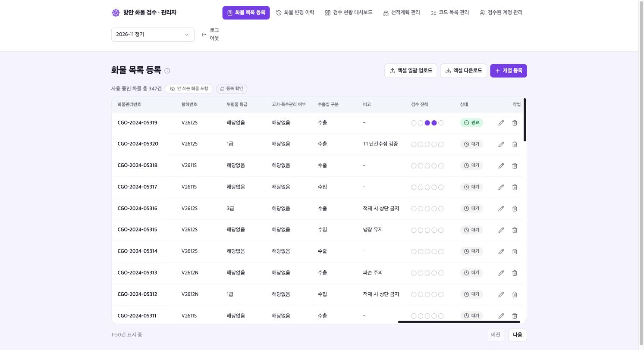Delete cargo CGO-2024-05319 with trash icon

point(515,123)
